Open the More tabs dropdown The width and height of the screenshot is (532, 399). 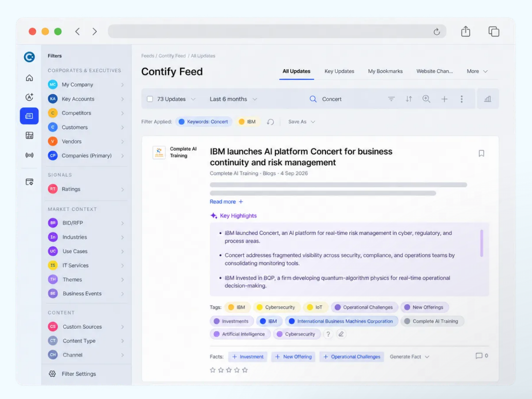pyautogui.click(x=477, y=71)
